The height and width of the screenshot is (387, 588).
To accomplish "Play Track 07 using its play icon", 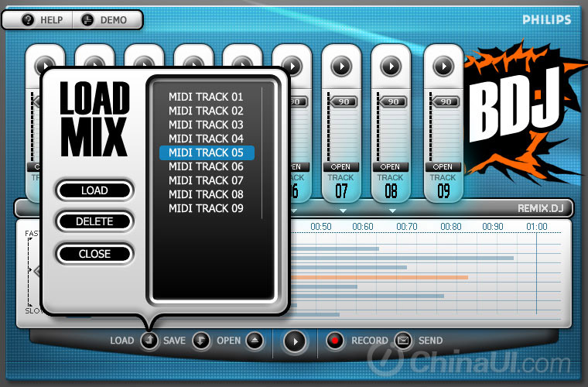I will coord(341,67).
